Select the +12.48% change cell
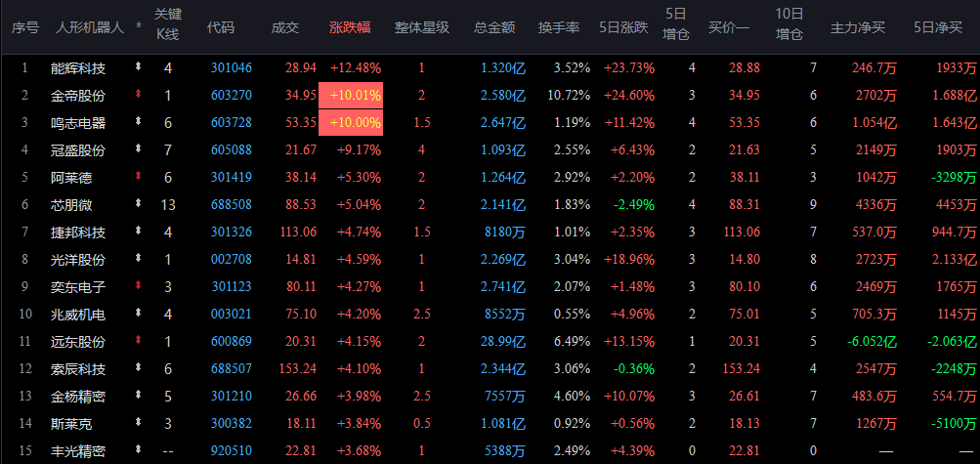This screenshot has height=464, width=980. point(356,67)
